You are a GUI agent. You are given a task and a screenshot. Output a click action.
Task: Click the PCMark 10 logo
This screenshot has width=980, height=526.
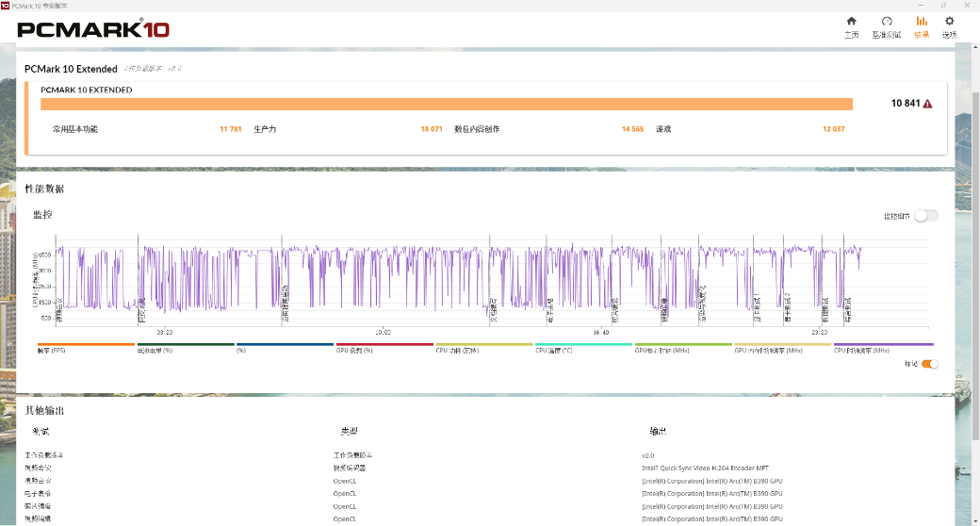[93, 30]
